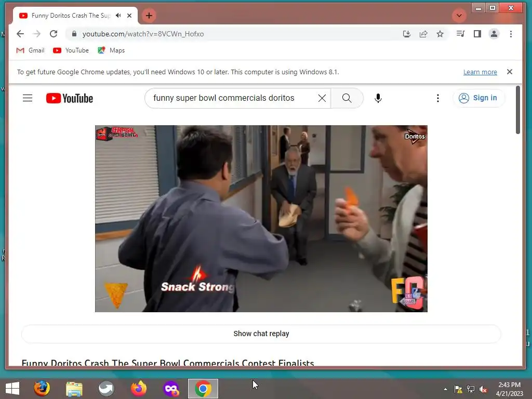Reload the YouTube page
The width and height of the screenshot is (532, 399).
point(54,34)
